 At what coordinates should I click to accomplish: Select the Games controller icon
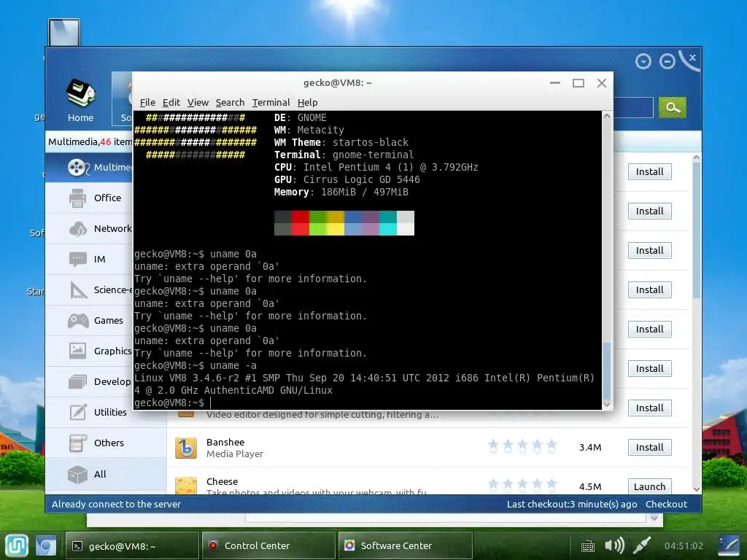[77, 321]
